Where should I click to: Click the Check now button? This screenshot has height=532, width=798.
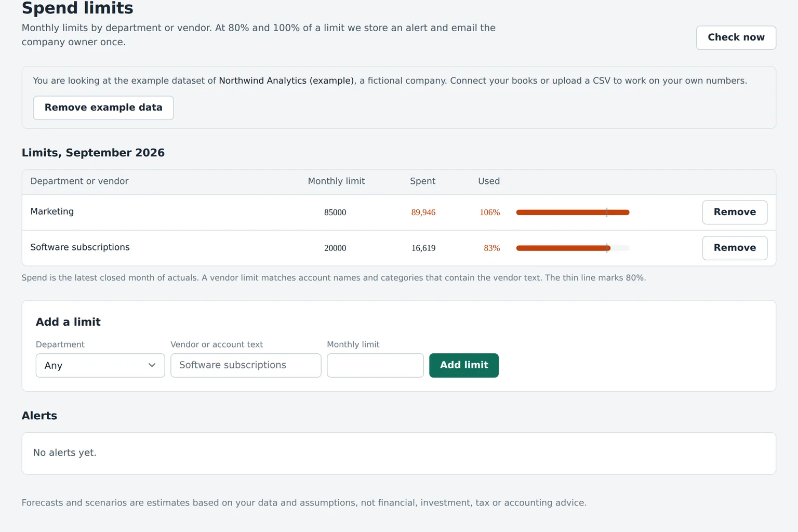tap(736, 37)
